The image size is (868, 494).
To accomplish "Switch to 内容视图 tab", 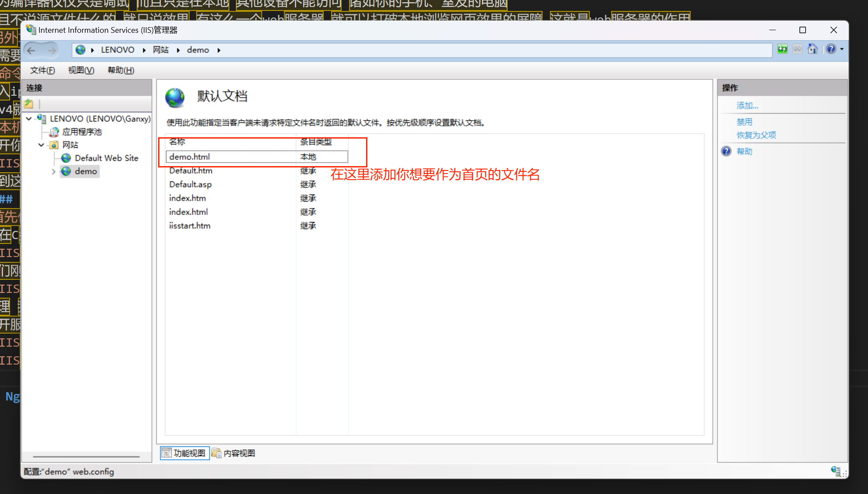I will click(x=234, y=453).
